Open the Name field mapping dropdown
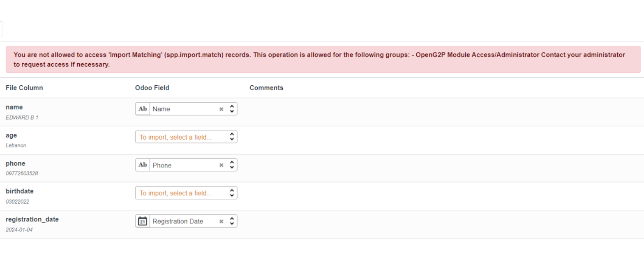This screenshot has height=257, width=644. tap(185, 109)
